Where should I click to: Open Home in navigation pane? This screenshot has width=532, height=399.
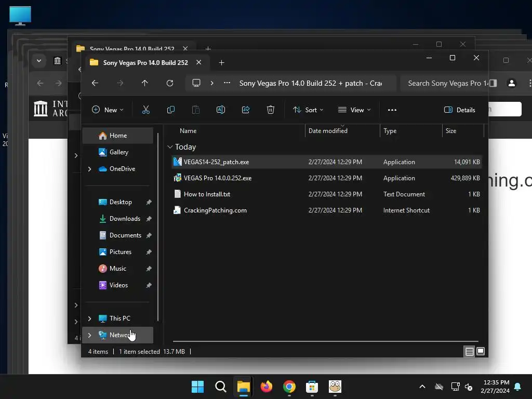(x=118, y=136)
